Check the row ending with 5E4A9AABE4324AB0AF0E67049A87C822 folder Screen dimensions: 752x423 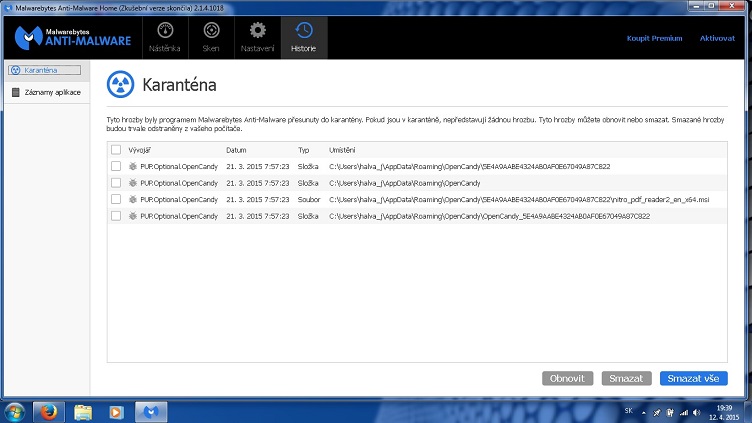116,166
